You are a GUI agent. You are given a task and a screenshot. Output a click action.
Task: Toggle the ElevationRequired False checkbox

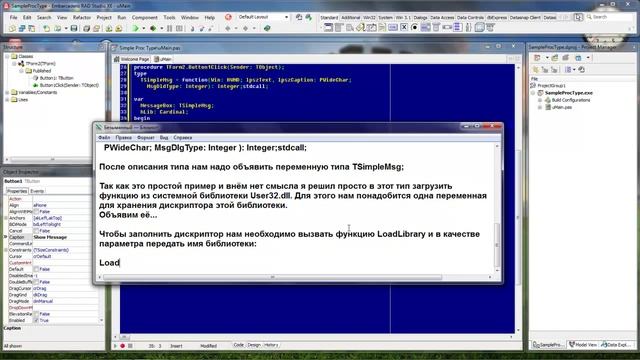(x=36, y=314)
